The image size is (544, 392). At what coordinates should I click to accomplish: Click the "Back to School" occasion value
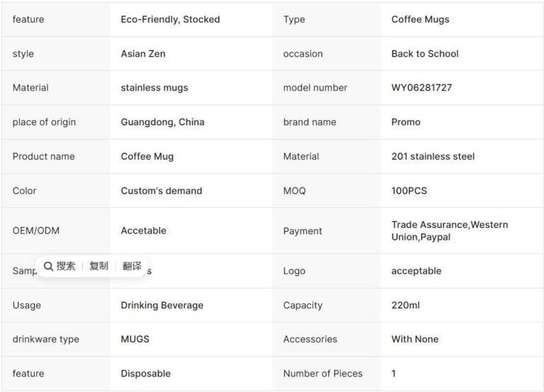point(425,54)
